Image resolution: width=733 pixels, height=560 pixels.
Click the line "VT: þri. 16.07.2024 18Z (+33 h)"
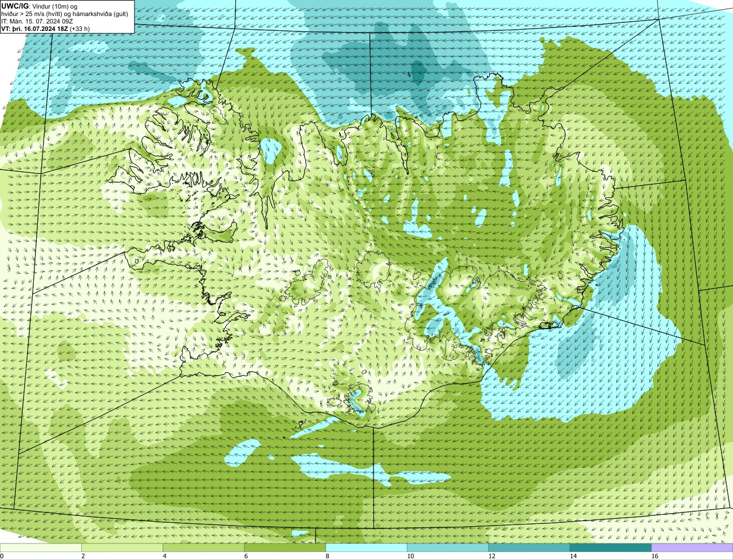coord(46,28)
